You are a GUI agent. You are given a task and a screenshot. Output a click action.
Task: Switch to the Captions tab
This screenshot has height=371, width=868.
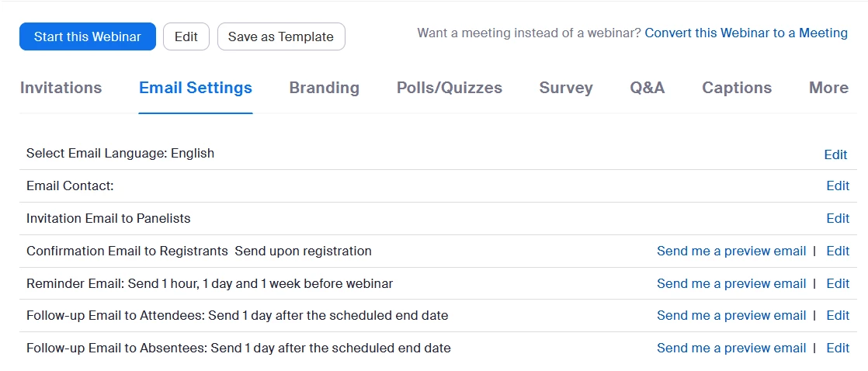click(x=737, y=88)
